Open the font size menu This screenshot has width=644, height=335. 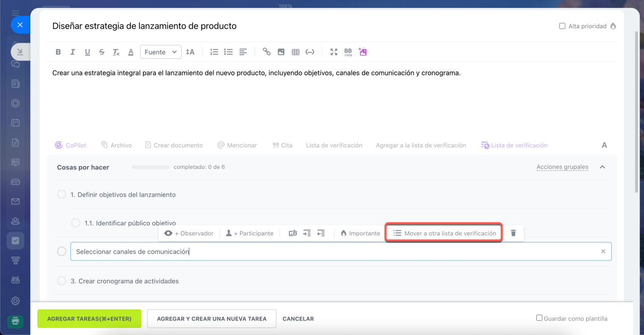pos(190,52)
